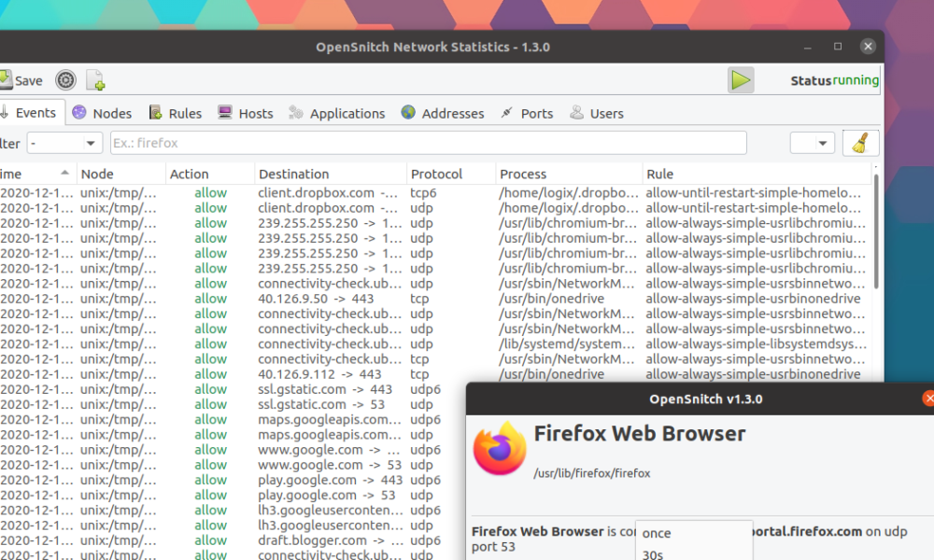The height and width of the screenshot is (560, 934).
Task: Click the Addresses tab earth icon
Action: (408, 112)
